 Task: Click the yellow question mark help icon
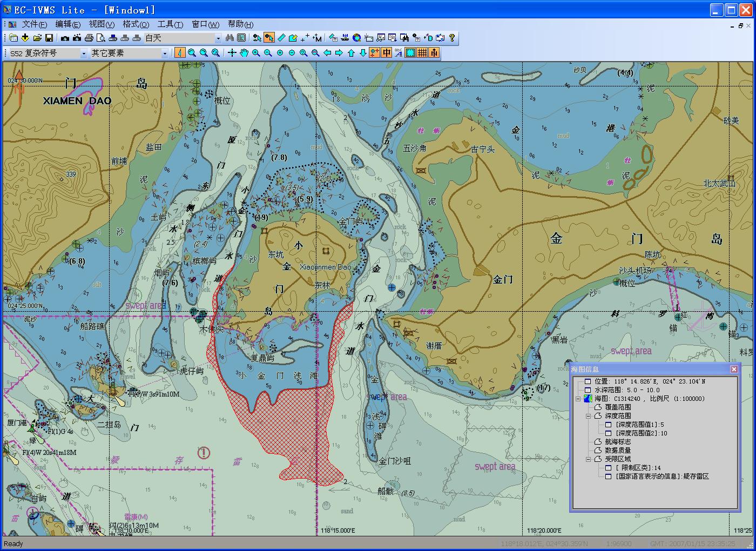[452, 38]
